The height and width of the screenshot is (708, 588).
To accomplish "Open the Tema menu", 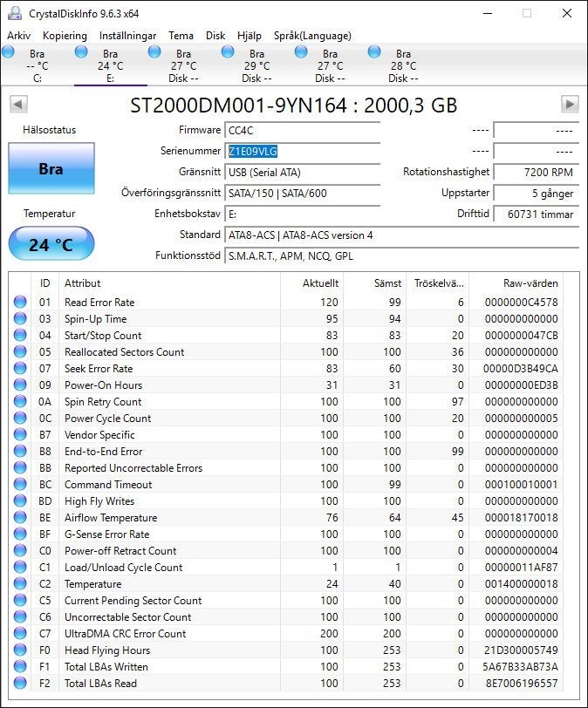I will pos(181,36).
